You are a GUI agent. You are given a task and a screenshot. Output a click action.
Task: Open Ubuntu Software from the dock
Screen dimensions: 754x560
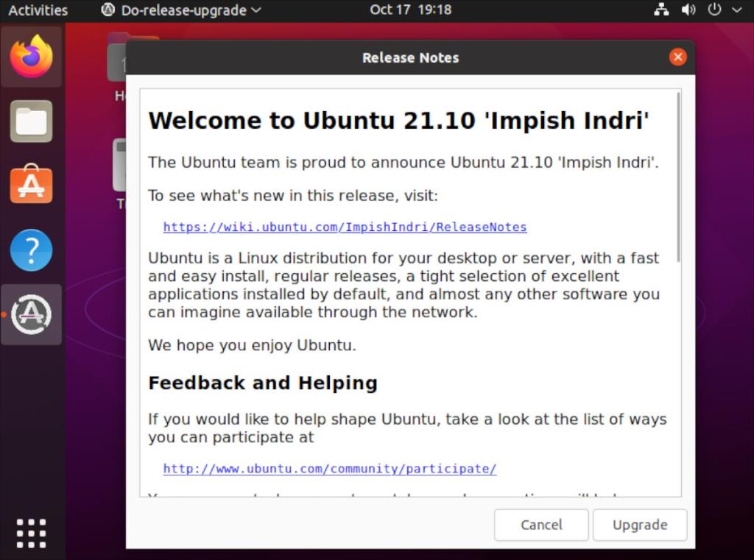coord(31,185)
